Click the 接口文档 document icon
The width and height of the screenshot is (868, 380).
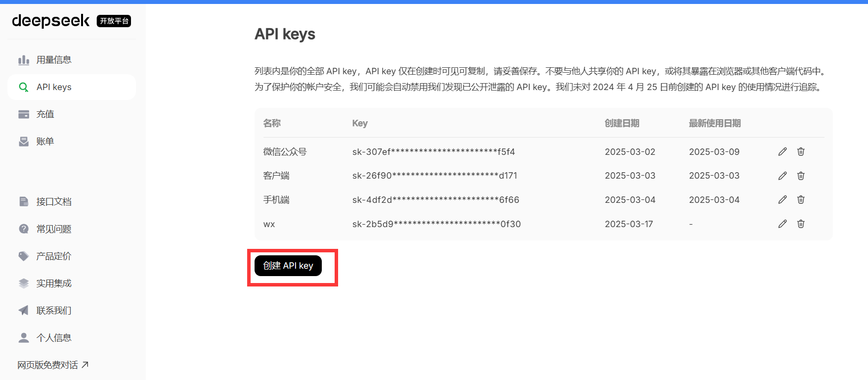coord(24,201)
